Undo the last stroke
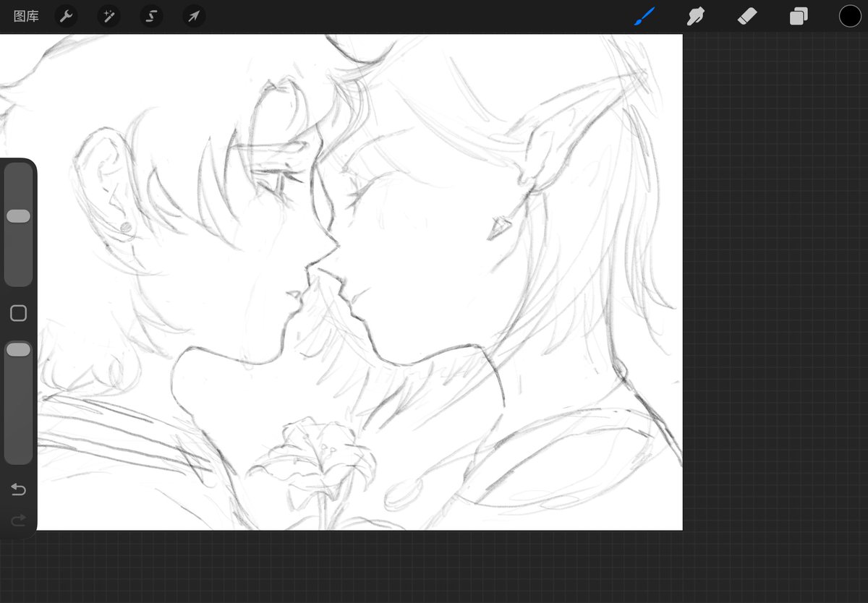 coord(18,490)
